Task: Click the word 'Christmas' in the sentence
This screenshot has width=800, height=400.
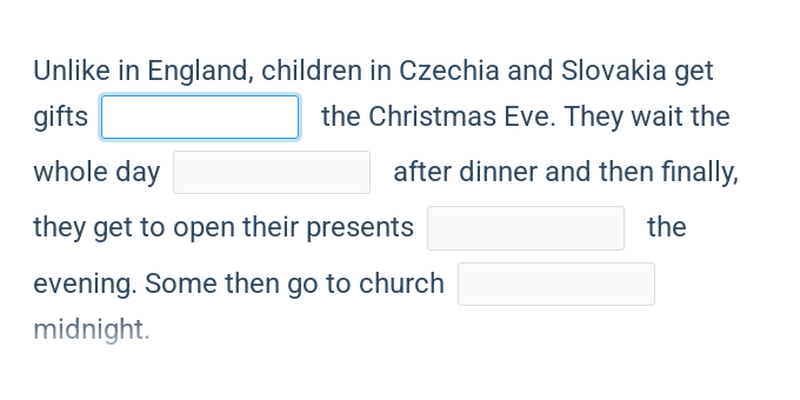Action: 432,116
